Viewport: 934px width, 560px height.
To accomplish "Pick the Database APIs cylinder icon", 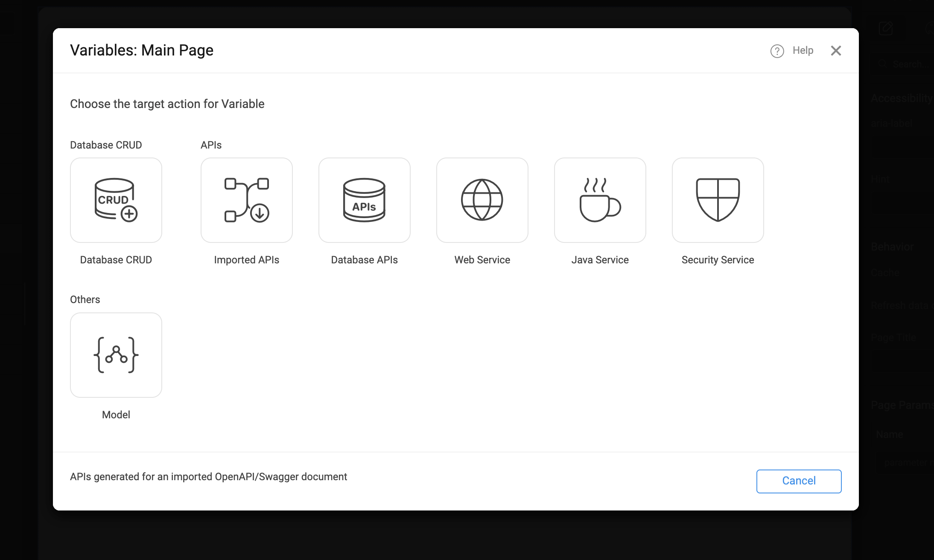I will pos(364,200).
